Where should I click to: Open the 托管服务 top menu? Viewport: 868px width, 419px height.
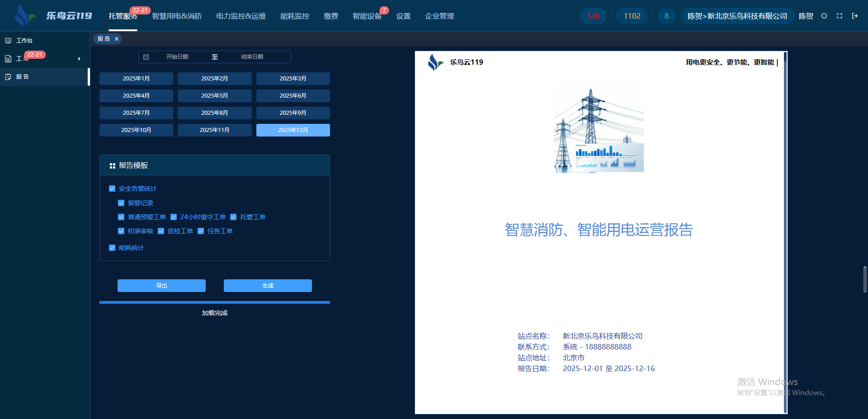(123, 16)
